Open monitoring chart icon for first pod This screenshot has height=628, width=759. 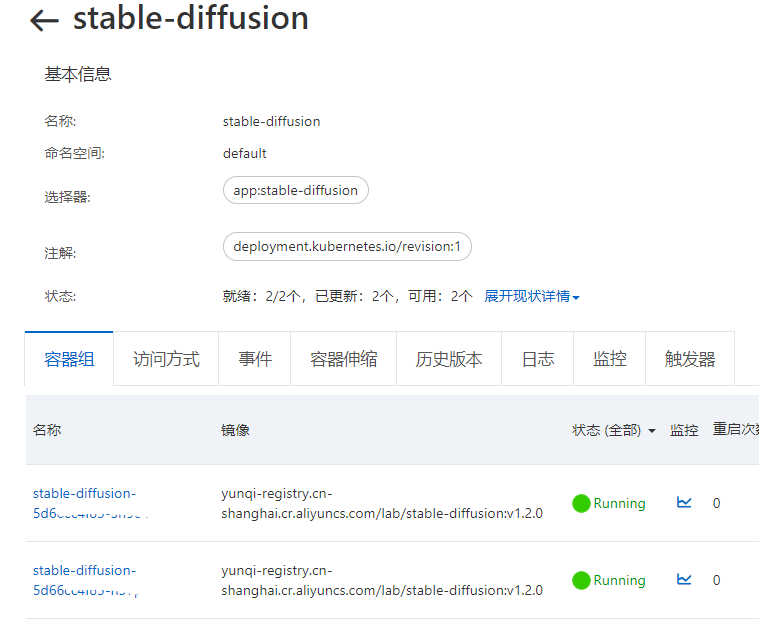coord(683,503)
